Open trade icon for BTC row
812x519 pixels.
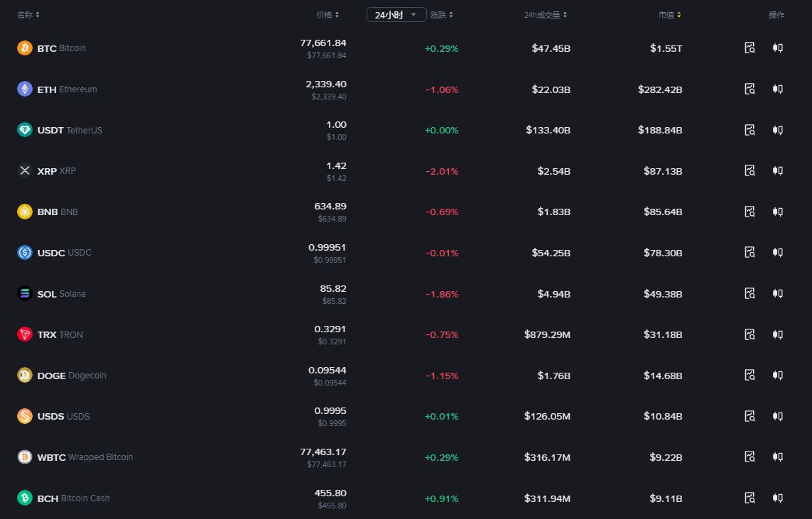[x=777, y=48]
